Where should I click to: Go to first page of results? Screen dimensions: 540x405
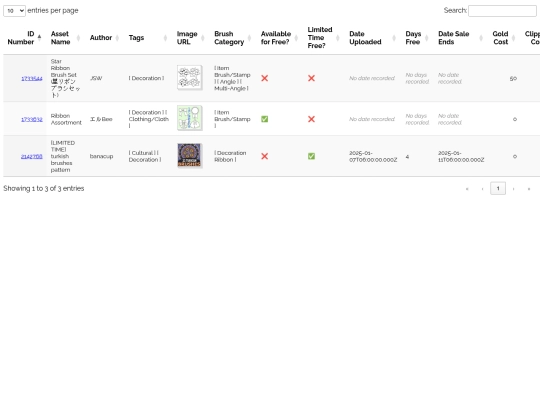pyautogui.click(x=467, y=189)
